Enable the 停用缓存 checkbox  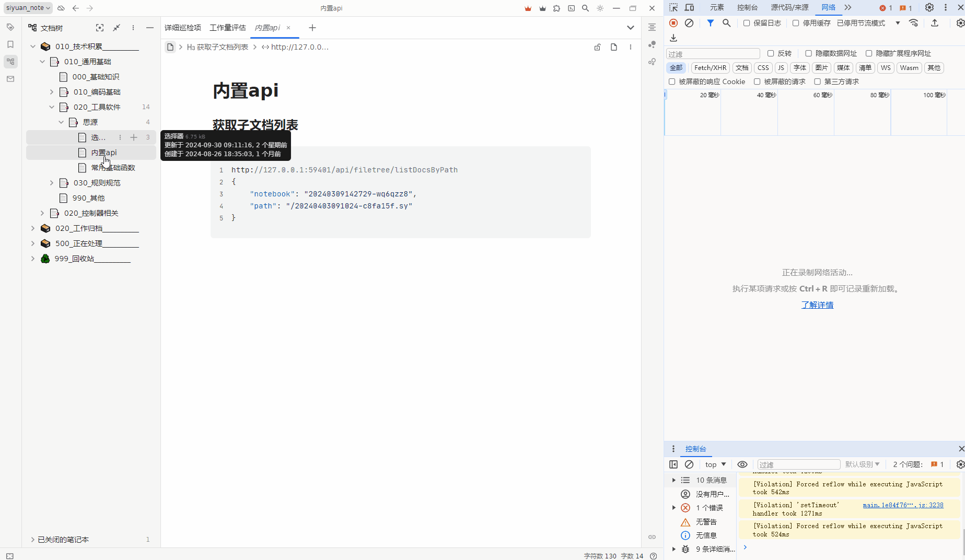point(796,23)
